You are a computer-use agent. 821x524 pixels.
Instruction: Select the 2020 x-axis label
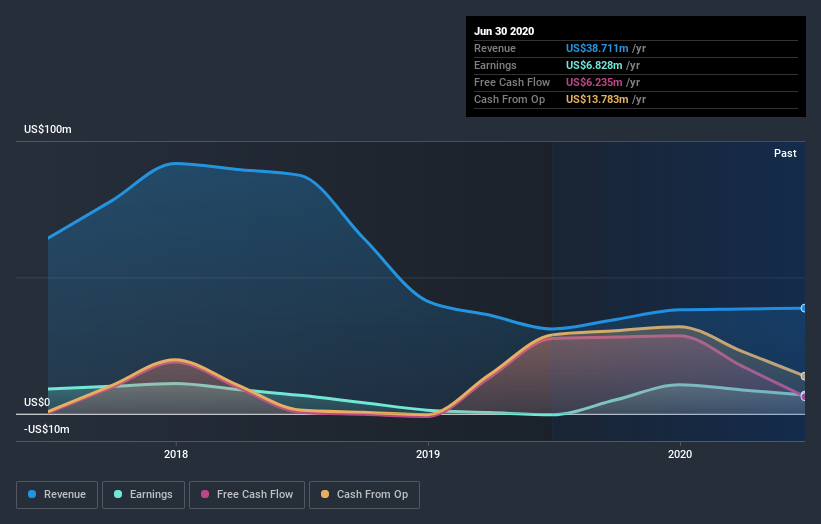coord(680,454)
